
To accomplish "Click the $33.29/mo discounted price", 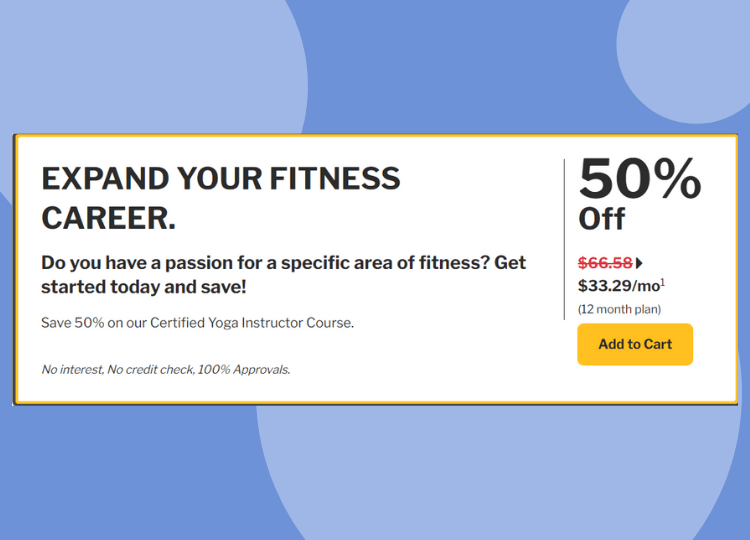I will click(621, 286).
